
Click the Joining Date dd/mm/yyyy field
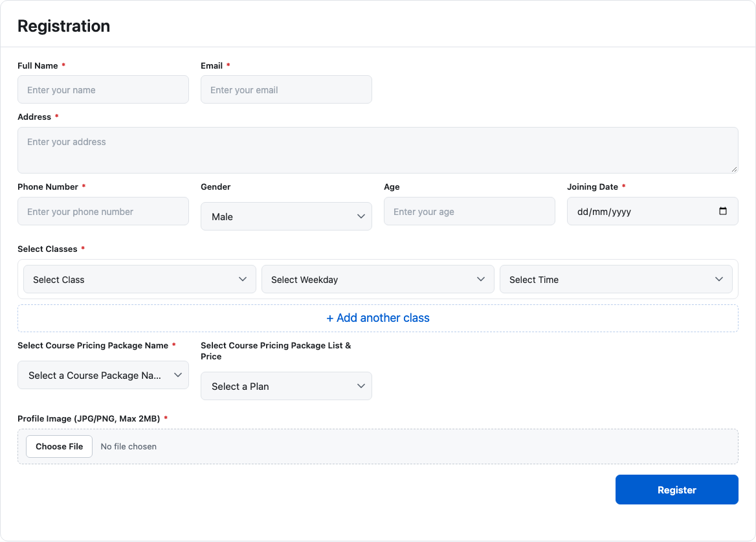(653, 211)
